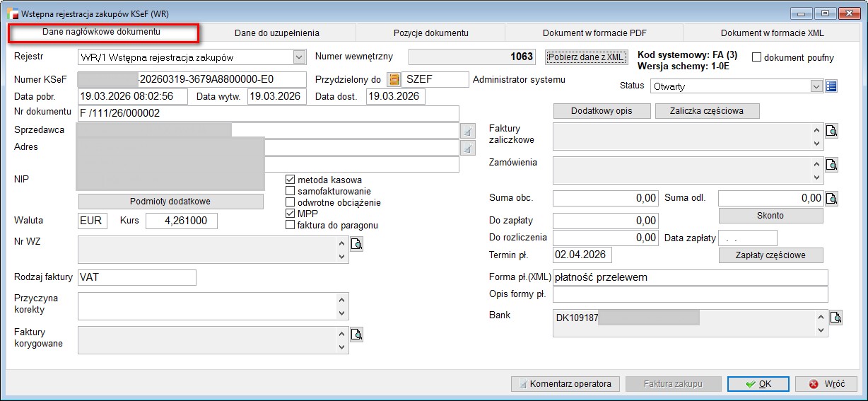This screenshot has width=868, height=401.
Task: Click the operator icon beside Przydzielony do
Action: [x=394, y=80]
